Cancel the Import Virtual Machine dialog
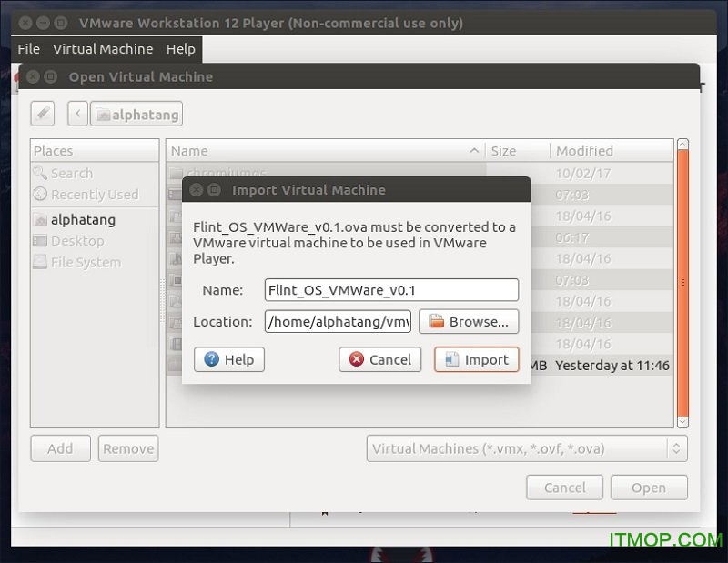 pos(379,359)
